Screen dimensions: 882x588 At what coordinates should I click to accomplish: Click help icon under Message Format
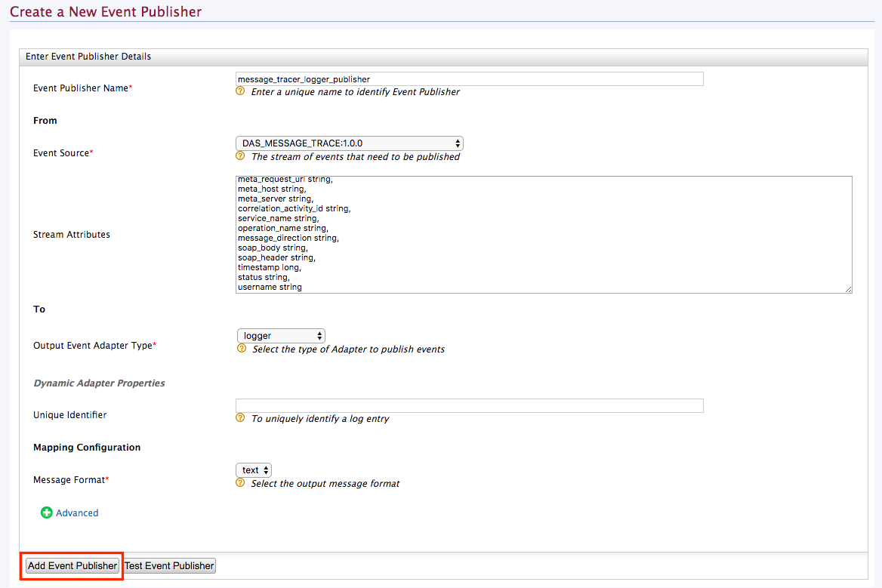(240, 483)
